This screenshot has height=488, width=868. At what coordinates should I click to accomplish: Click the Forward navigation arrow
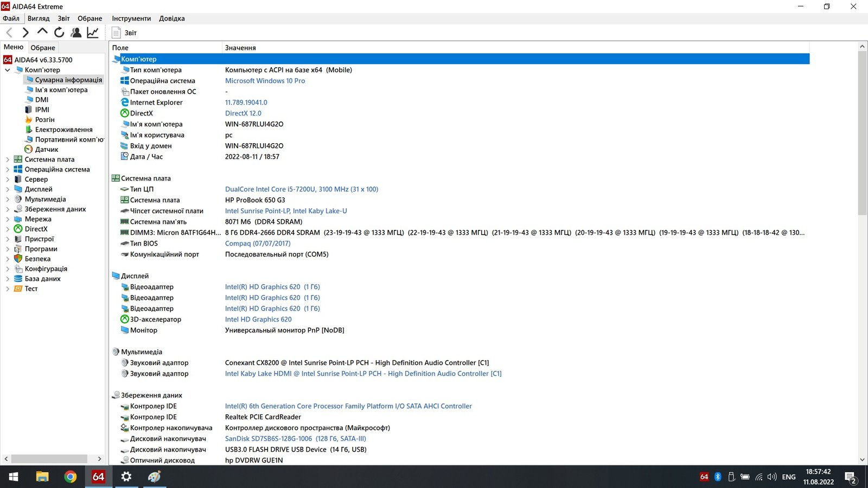pyautogui.click(x=25, y=33)
